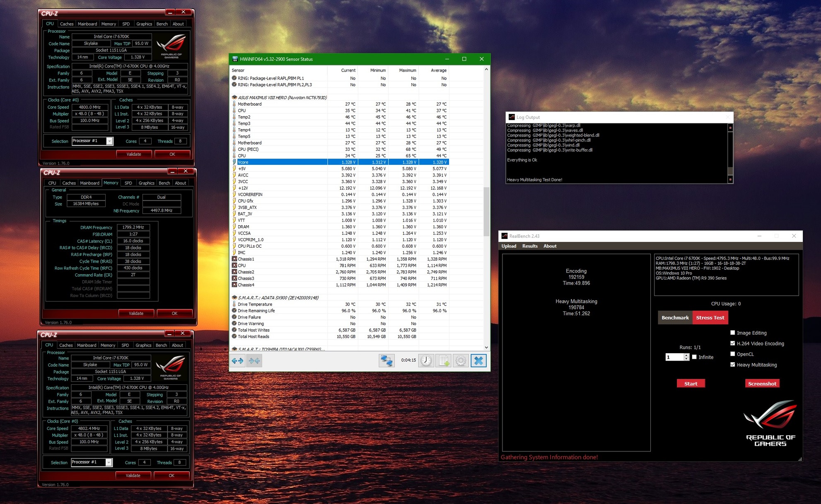Click the lightning icon beside the DRAM row
Screen dimensions: 821x504
(234, 227)
